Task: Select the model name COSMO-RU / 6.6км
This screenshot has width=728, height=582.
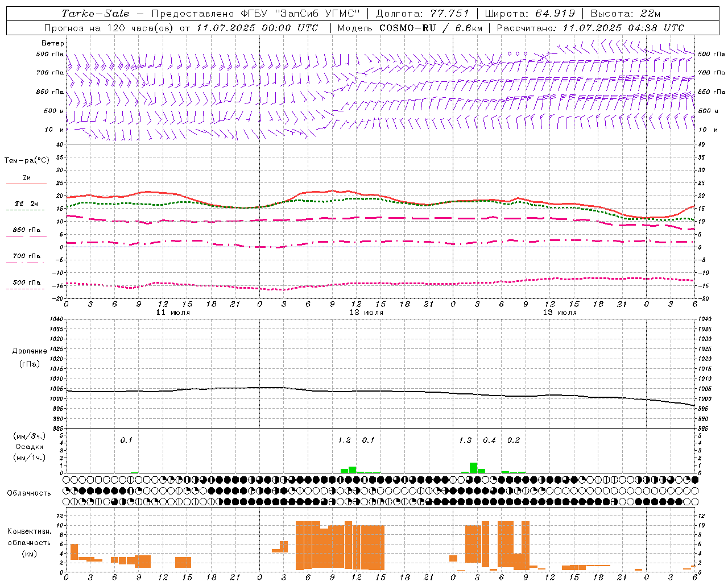Action: [x=431, y=28]
